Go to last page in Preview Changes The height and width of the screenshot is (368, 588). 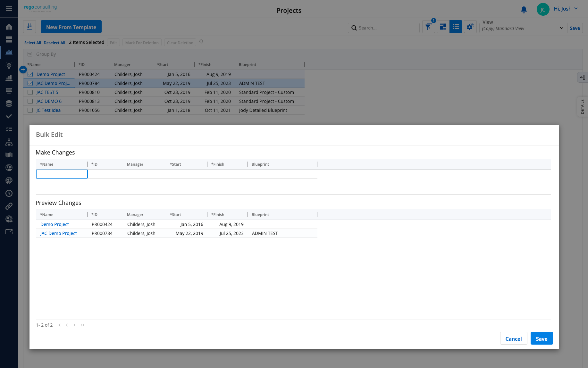pyautogui.click(x=82, y=325)
